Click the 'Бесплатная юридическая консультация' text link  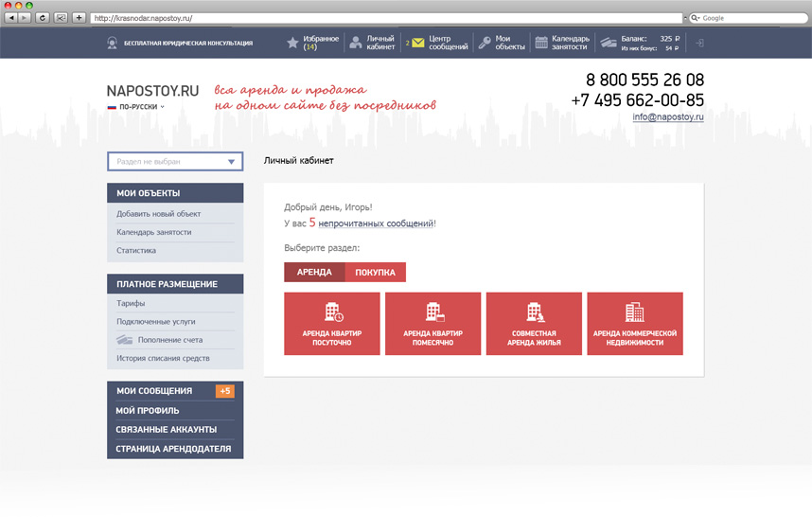click(x=188, y=44)
